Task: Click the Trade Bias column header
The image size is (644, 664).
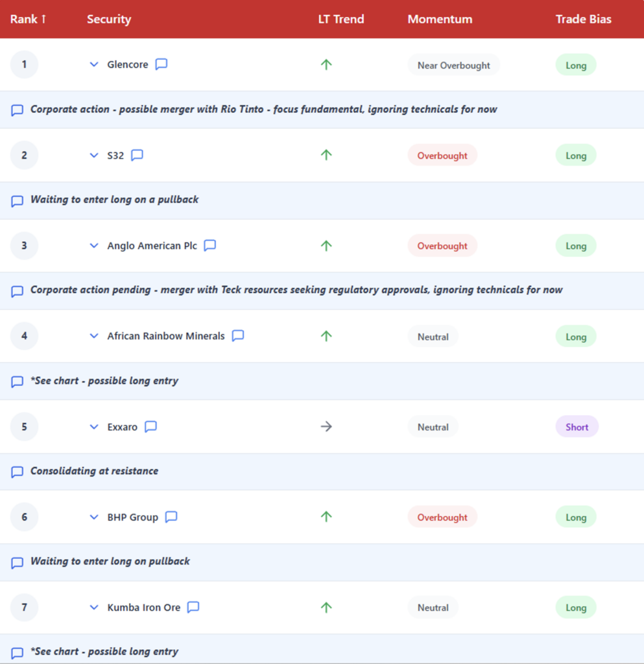Action: click(583, 19)
